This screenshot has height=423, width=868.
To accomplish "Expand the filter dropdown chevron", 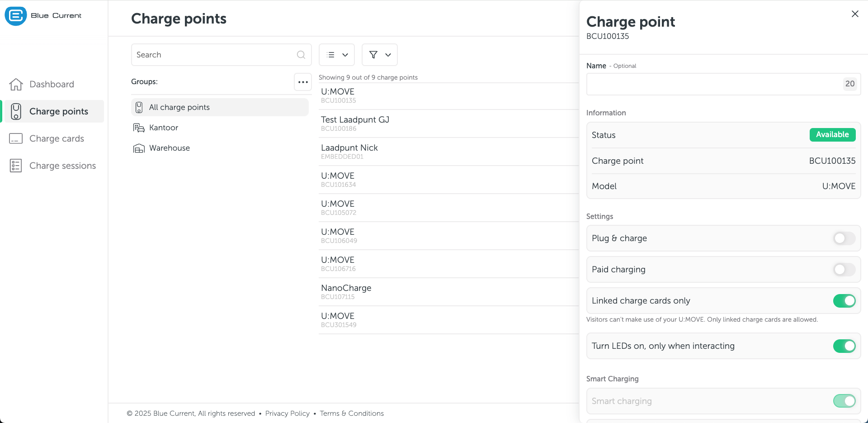I will pos(388,55).
